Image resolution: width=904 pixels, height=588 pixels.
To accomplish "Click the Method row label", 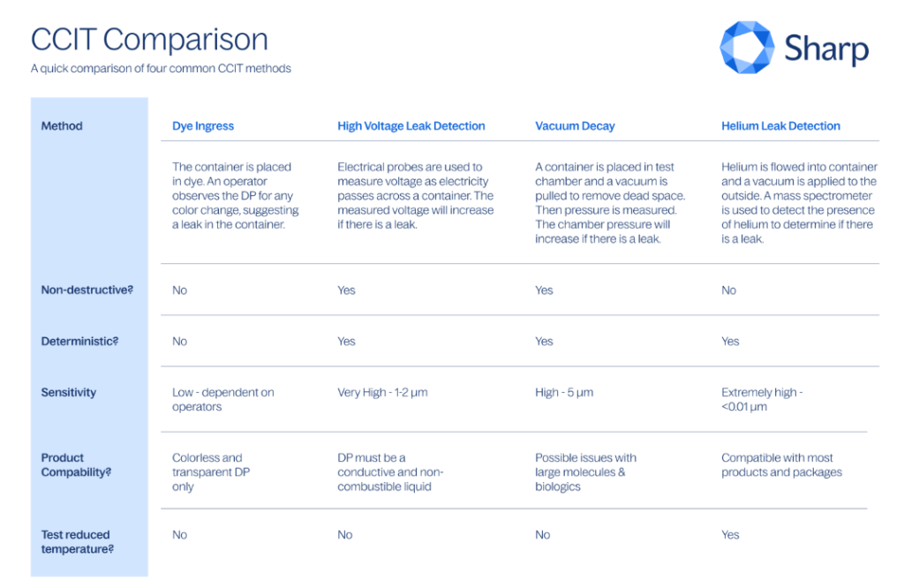I will pyautogui.click(x=62, y=126).
